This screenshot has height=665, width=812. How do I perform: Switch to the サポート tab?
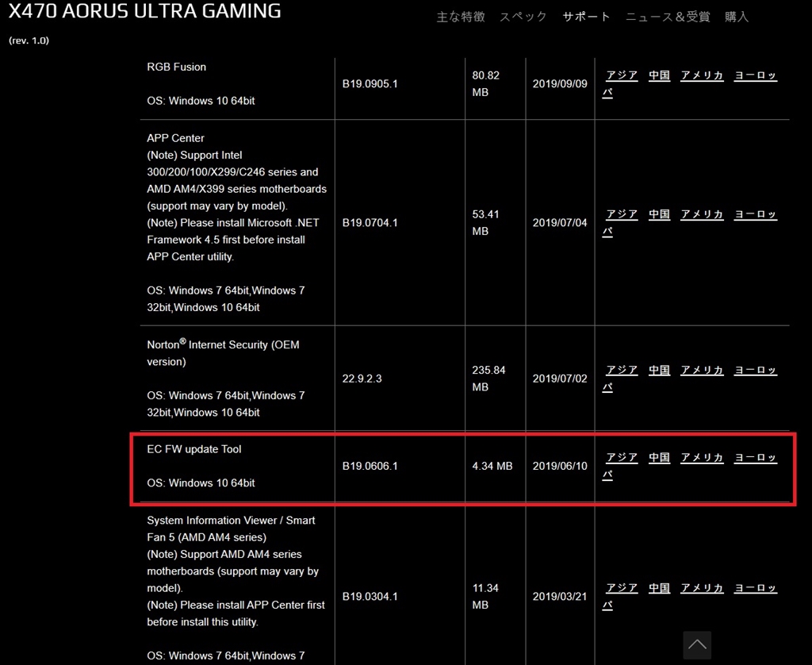(x=586, y=17)
